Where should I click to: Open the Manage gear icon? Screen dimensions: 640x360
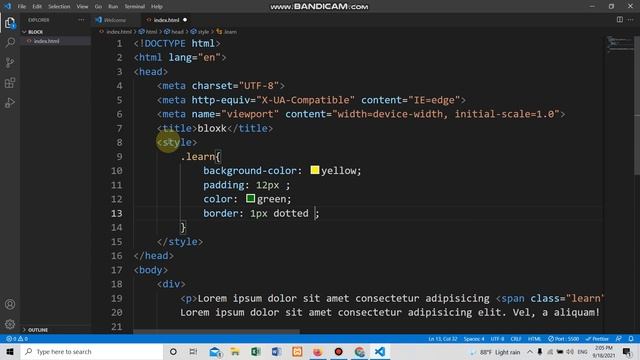[10, 324]
